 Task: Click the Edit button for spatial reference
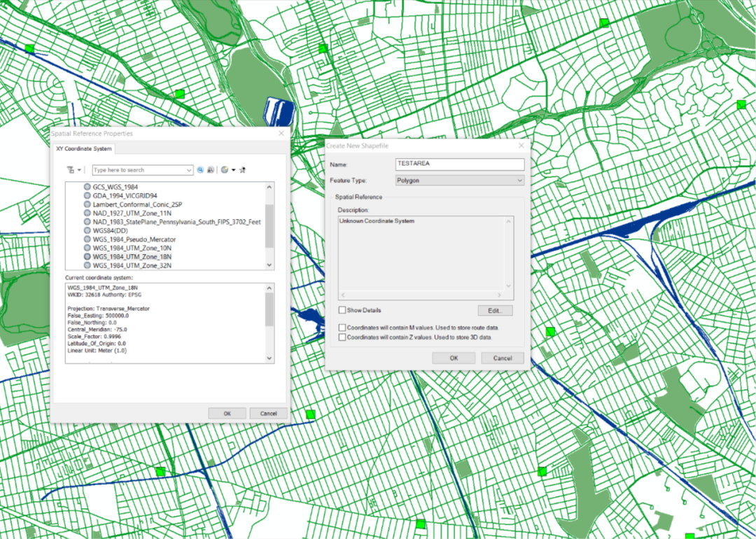pyautogui.click(x=495, y=310)
